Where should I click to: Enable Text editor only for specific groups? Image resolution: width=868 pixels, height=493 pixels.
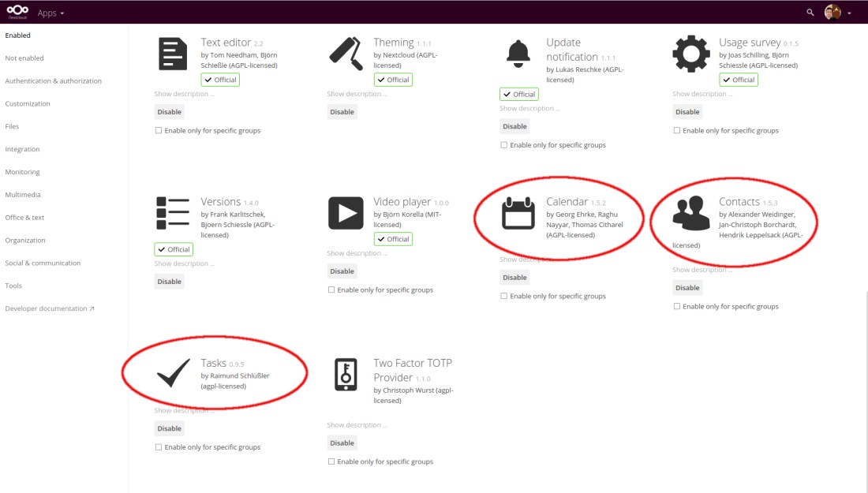point(159,131)
